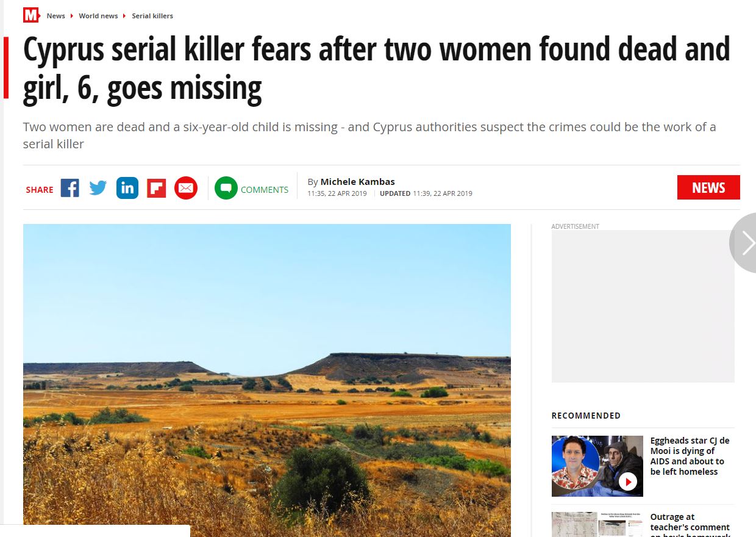Open the Serial killers breadcrumb
Viewport: 756px width, 537px height.
152,16
